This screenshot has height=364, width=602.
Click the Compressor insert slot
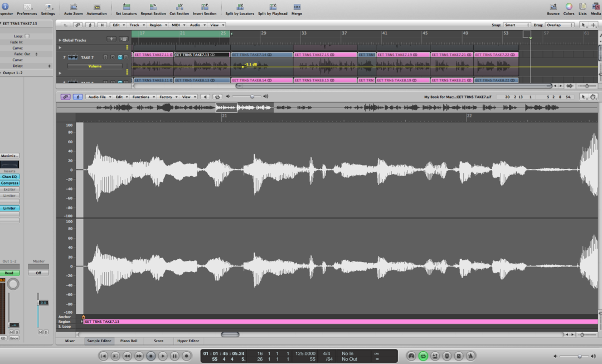pos(9,183)
